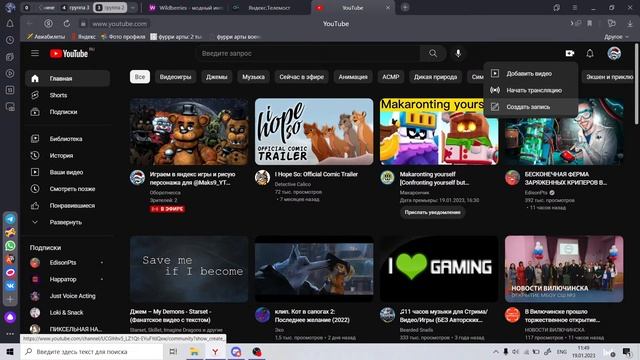Screen dimensions: 640x360
Task: Select the Джемы filter chip
Action: click(x=216, y=77)
